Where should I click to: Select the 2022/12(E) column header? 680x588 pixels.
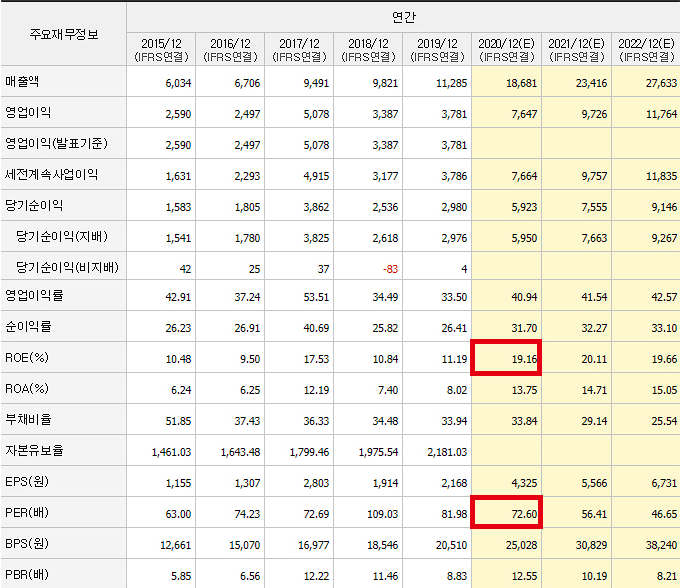point(646,50)
